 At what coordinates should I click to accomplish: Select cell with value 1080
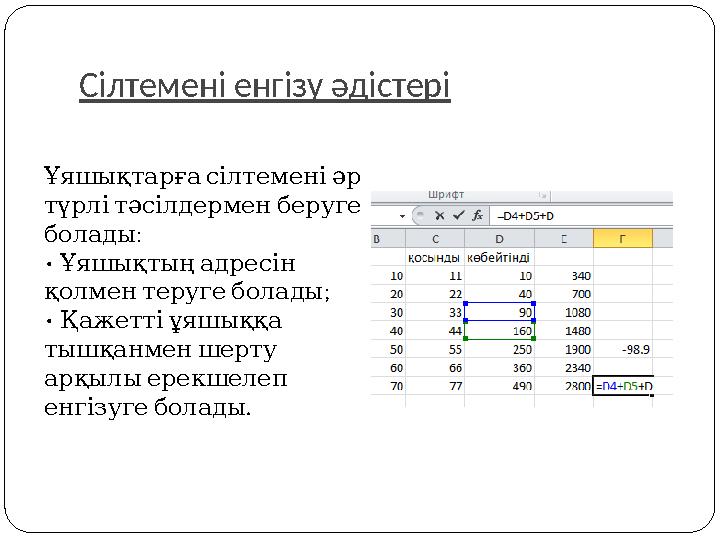tap(564, 312)
